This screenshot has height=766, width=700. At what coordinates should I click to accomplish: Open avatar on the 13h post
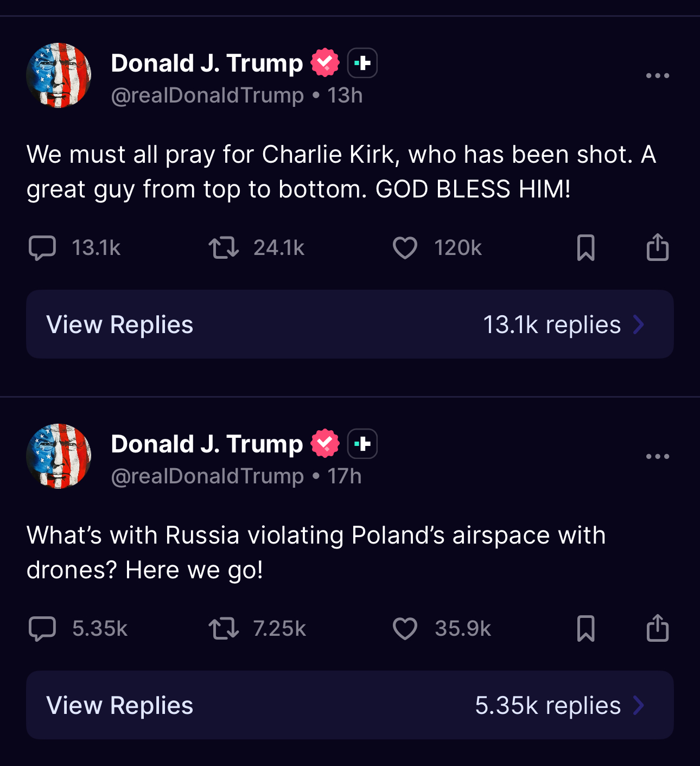(59, 75)
